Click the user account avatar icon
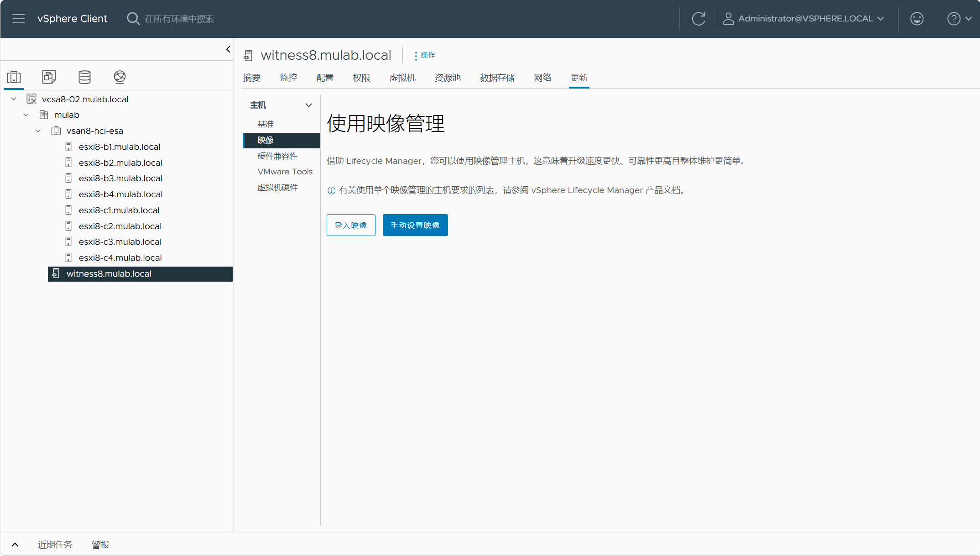980x556 pixels. click(728, 19)
